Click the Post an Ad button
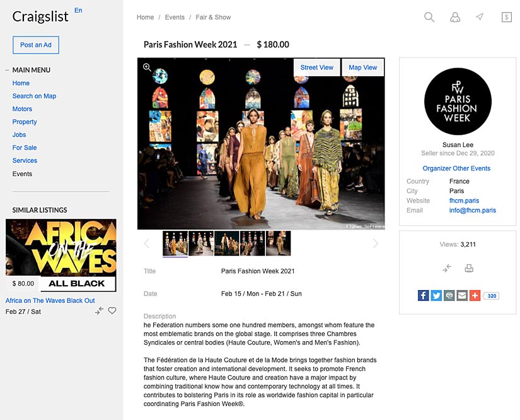 (x=36, y=45)
